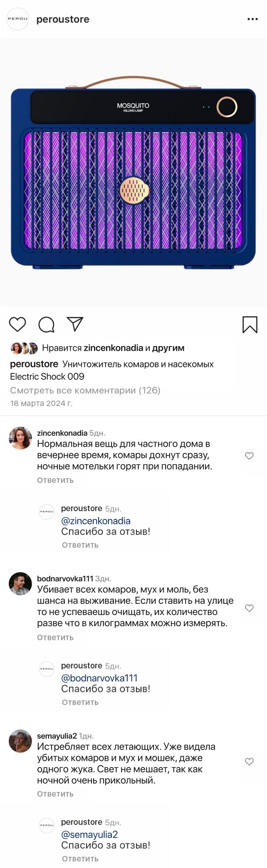Open the three-dots post options menu
Image resolution: width=267 pixels, height=868 pixels.
point(252,20)
